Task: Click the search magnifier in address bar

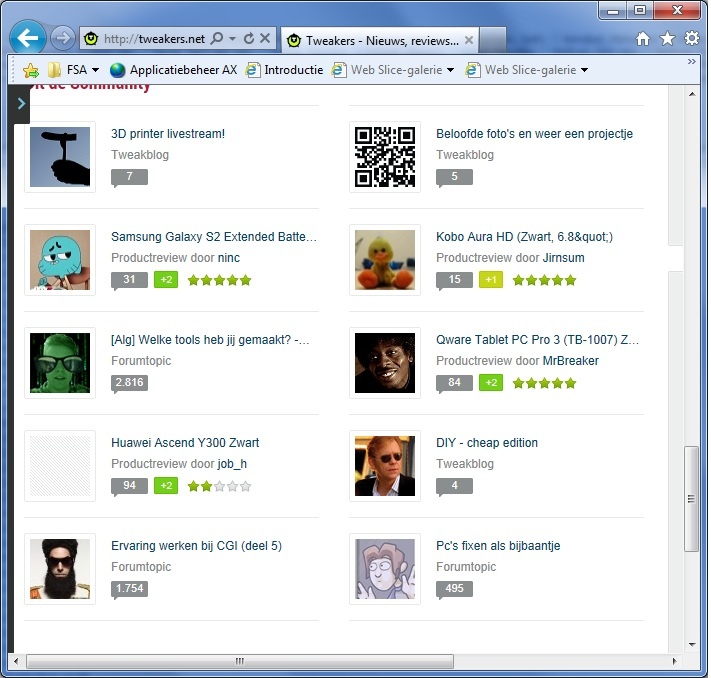Action: click(218, 39)
